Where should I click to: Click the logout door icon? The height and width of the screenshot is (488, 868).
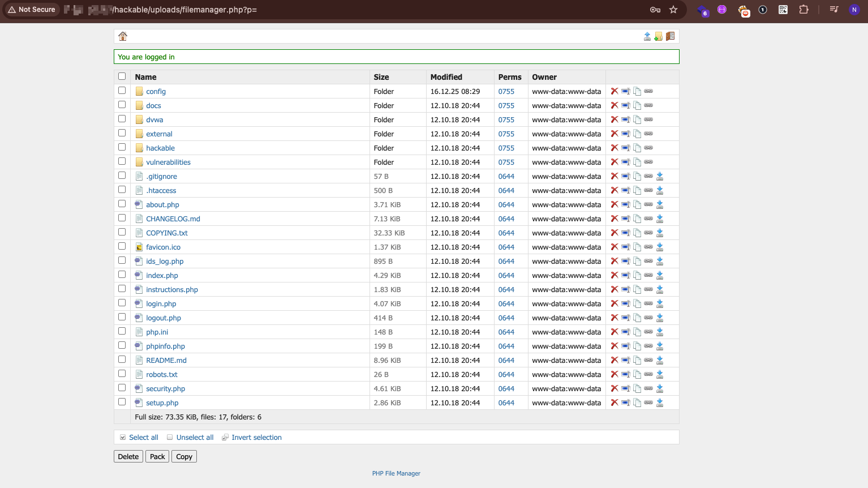[671, 36]
